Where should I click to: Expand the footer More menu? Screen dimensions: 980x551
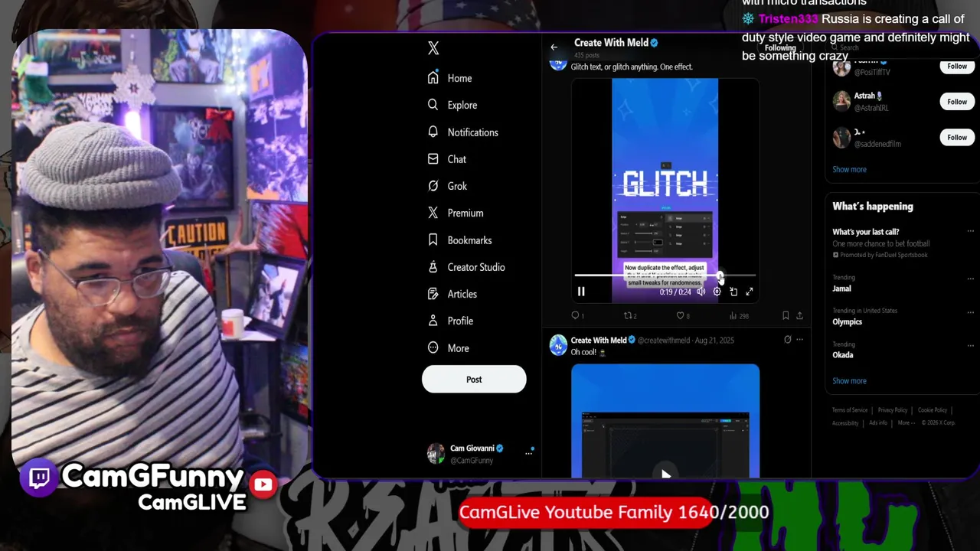point(905,423)
